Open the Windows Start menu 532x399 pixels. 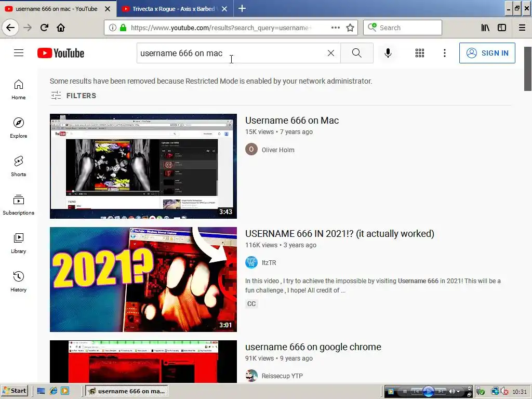[14, 391]
